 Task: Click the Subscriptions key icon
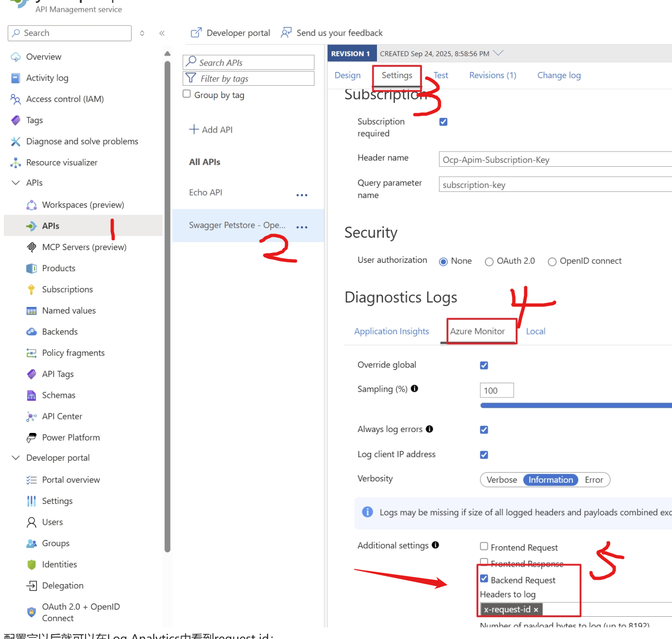tap(32, 289)
